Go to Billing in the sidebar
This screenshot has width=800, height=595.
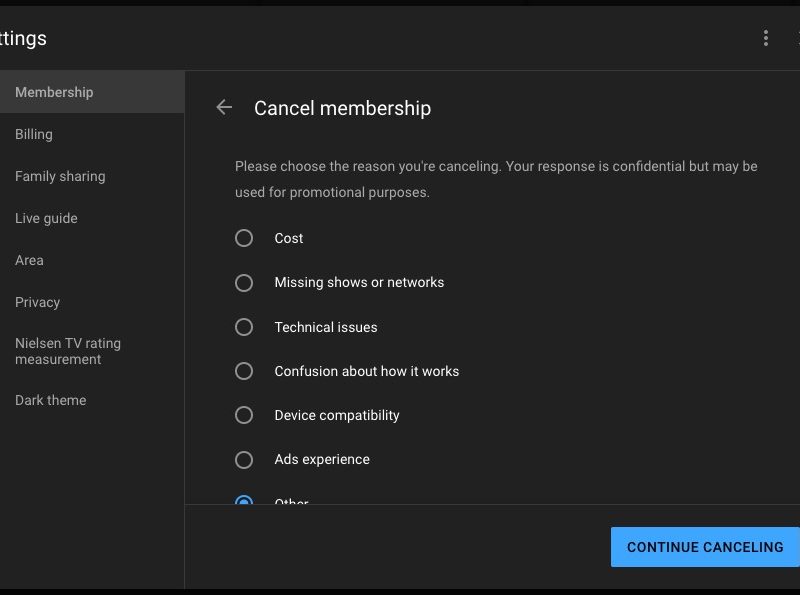34,134
